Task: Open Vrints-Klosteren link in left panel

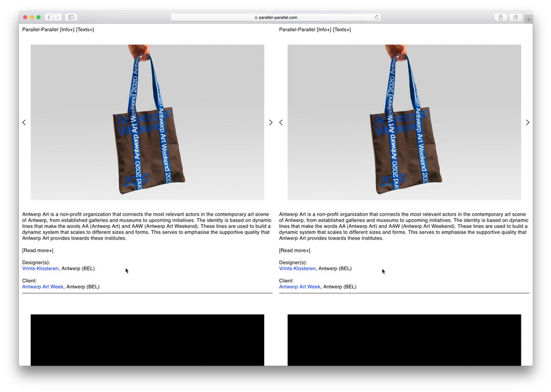Action: coord(40,268)
